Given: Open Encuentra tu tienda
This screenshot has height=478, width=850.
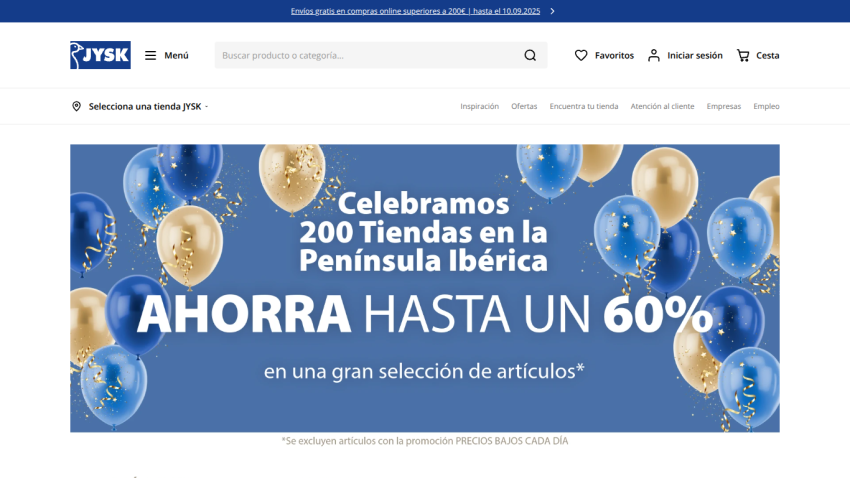Looking at the screenshot, I should (x=583, y=106).
